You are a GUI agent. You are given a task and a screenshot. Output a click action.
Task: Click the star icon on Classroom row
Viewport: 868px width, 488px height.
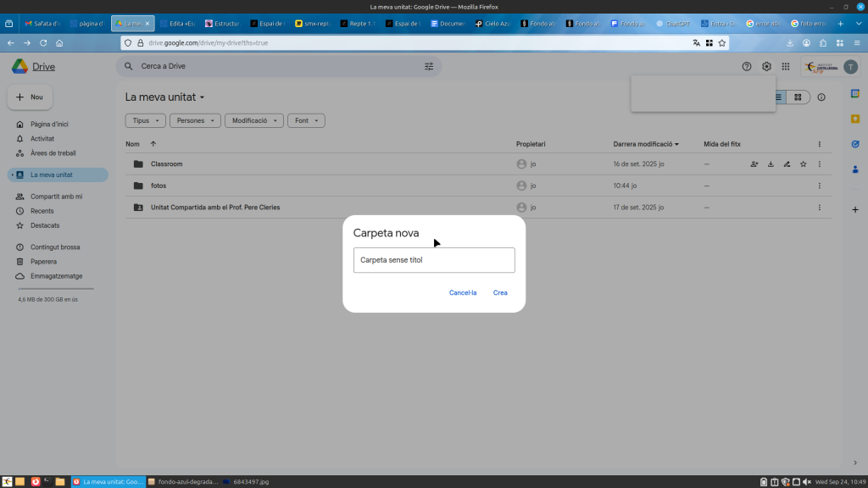point(803,164)
